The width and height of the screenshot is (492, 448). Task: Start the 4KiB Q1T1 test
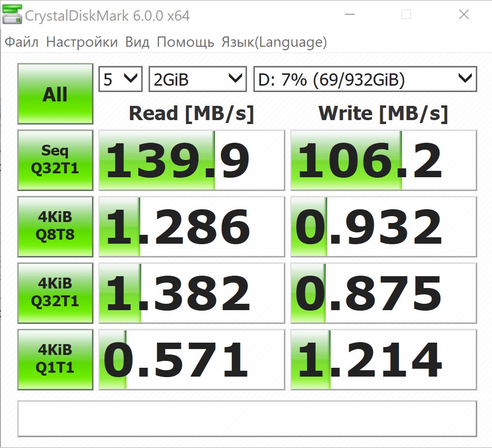pos(55,359)
